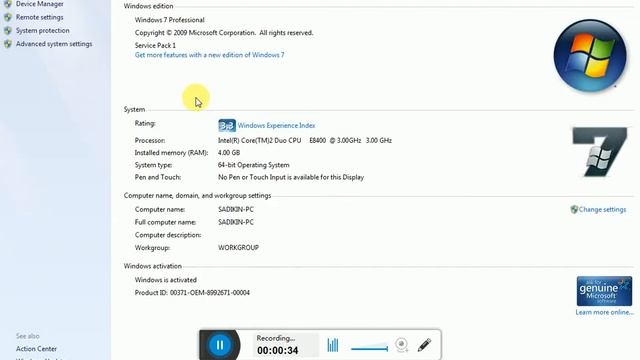Click the Full computer name value SADIKIN-PC
640x360 pixels.
(x=236, y=222)
